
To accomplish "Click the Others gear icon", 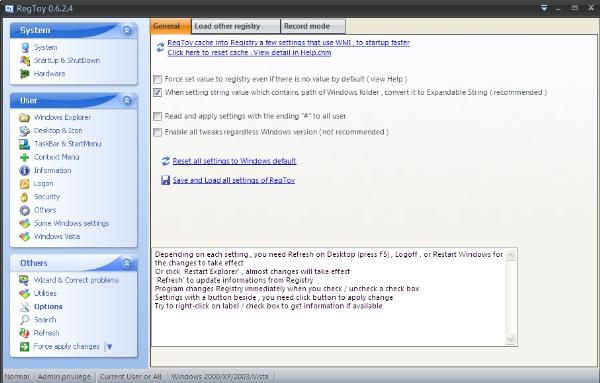I will pos(24,210).
